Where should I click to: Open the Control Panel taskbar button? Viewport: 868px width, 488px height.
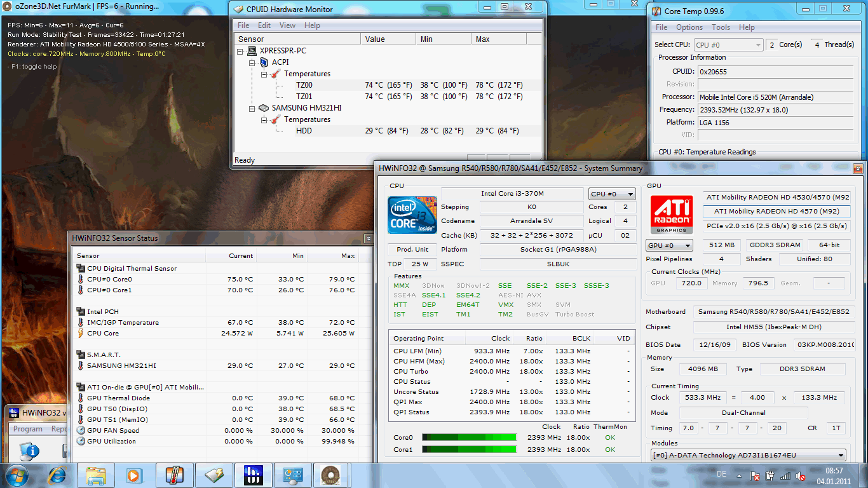point(293,475)
